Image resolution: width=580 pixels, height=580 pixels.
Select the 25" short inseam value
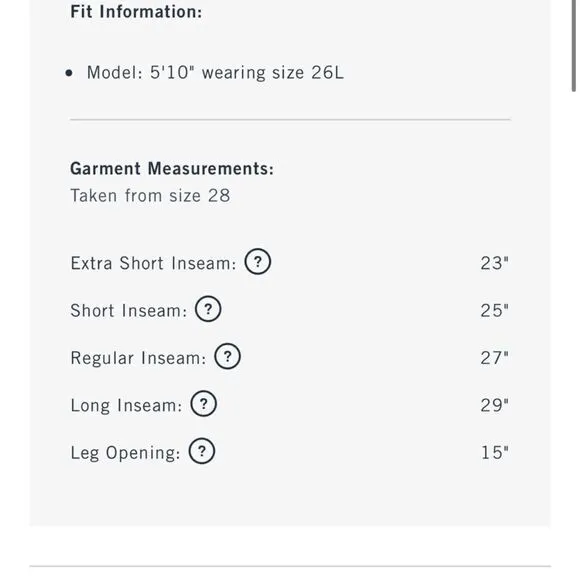tap(495, 311)
